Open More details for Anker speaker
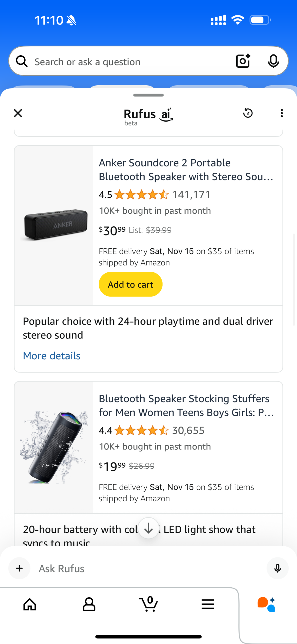This screenshot has height=644, width=297. [x=52, y=356]
